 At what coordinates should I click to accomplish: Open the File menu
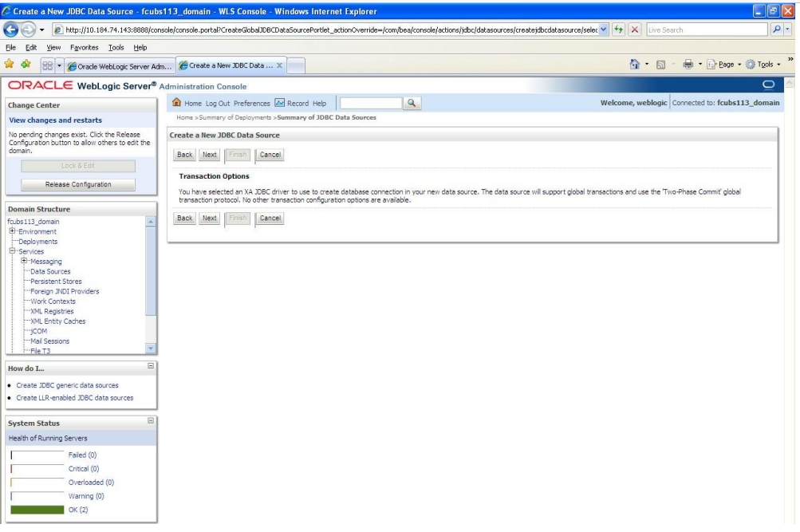point(10,47)
